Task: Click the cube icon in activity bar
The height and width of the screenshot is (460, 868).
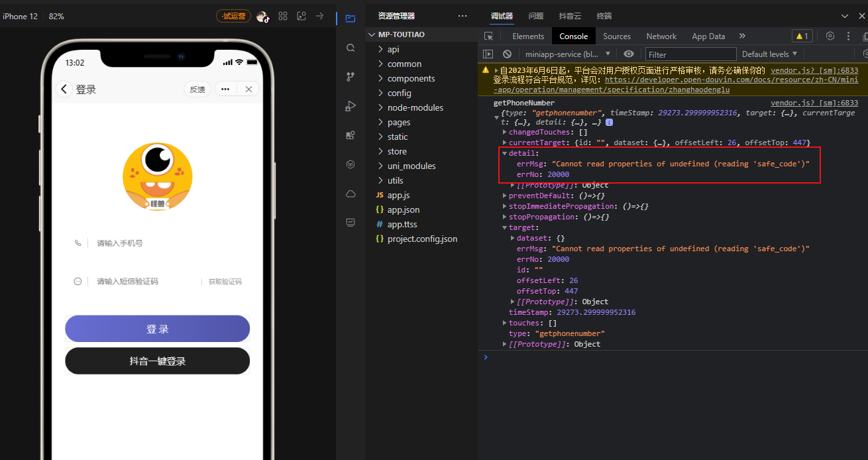Action: [351, 164]
